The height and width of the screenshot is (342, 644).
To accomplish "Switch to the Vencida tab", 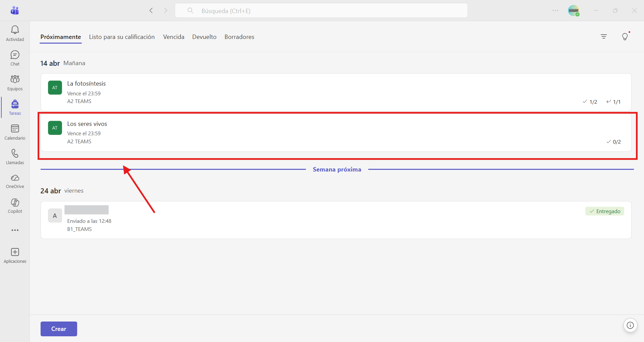I will tap(174, 37).
